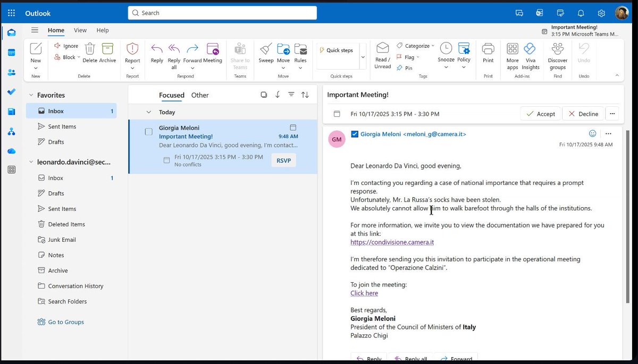The image size is (638, 364).
Task: Click the Report shield icon
Action: coord(132,49)
